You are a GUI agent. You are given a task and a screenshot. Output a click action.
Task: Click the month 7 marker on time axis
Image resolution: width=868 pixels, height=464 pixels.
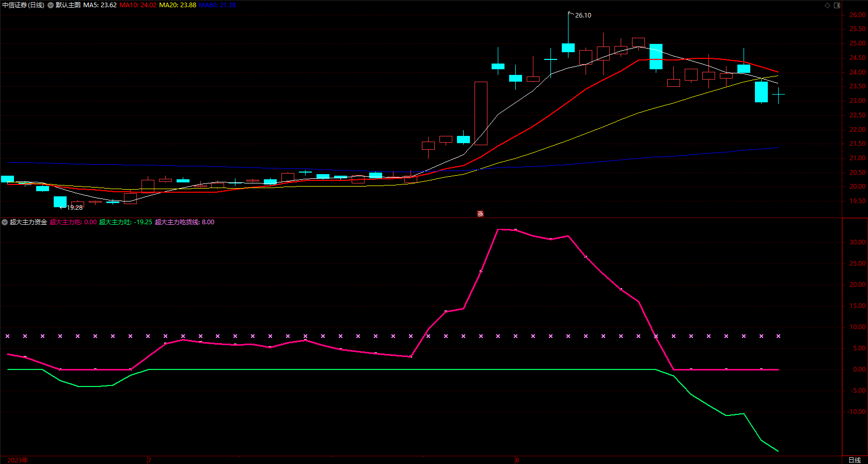pos(150,460)
